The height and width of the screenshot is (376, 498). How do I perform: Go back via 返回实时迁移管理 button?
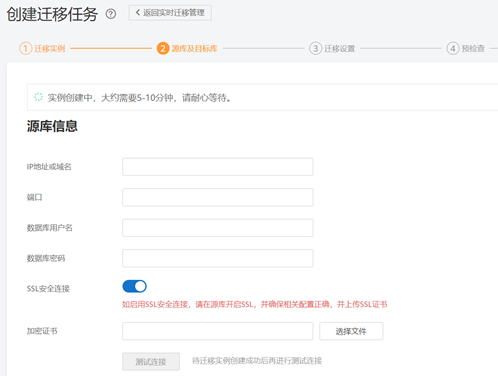pyautogui.click(x=170, y=13)
